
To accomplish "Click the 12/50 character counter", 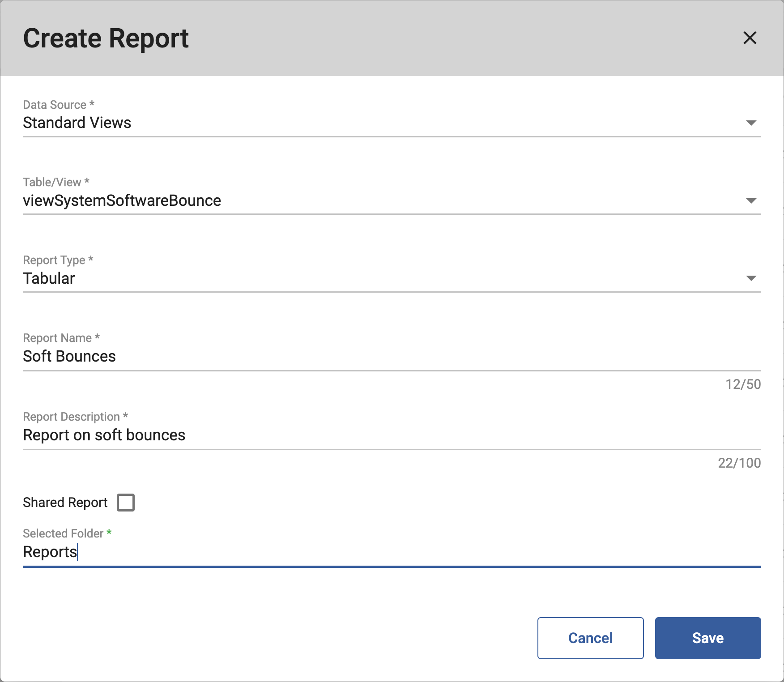I will click(x=743, y=384).
